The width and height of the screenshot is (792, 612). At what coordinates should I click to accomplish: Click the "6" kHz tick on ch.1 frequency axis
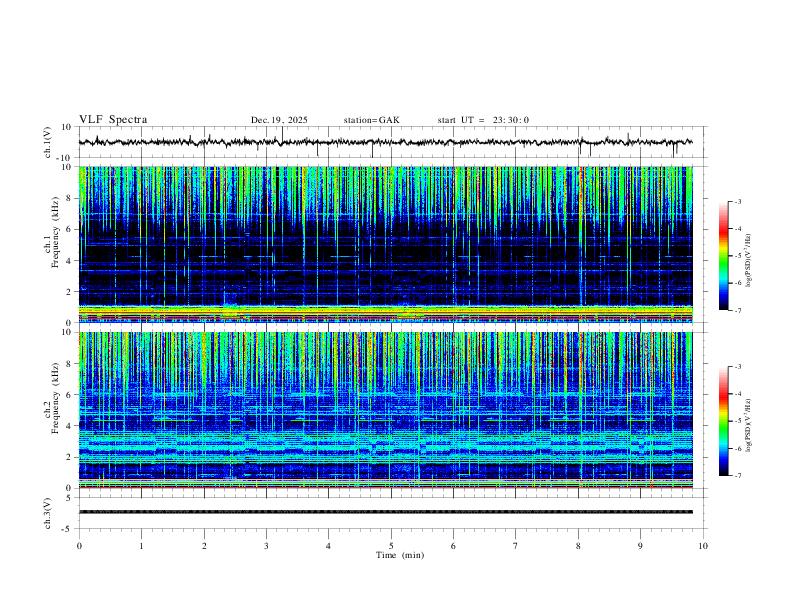click(x=69, y=229)
